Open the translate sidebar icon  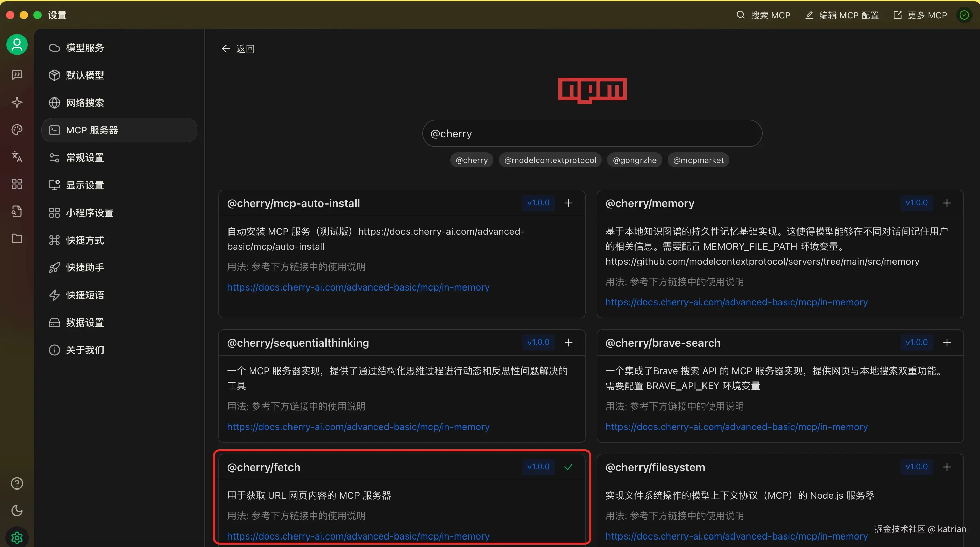click(x=17, y=156)
